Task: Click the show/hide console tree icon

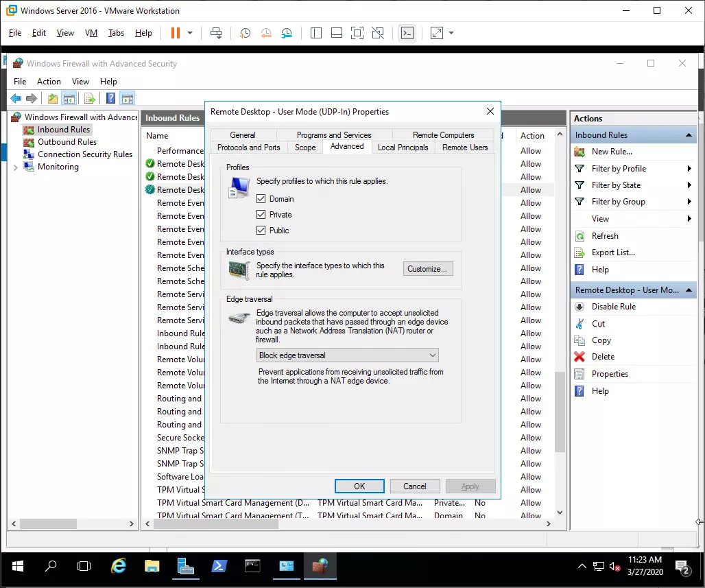Action: click(x=69, y=98)
